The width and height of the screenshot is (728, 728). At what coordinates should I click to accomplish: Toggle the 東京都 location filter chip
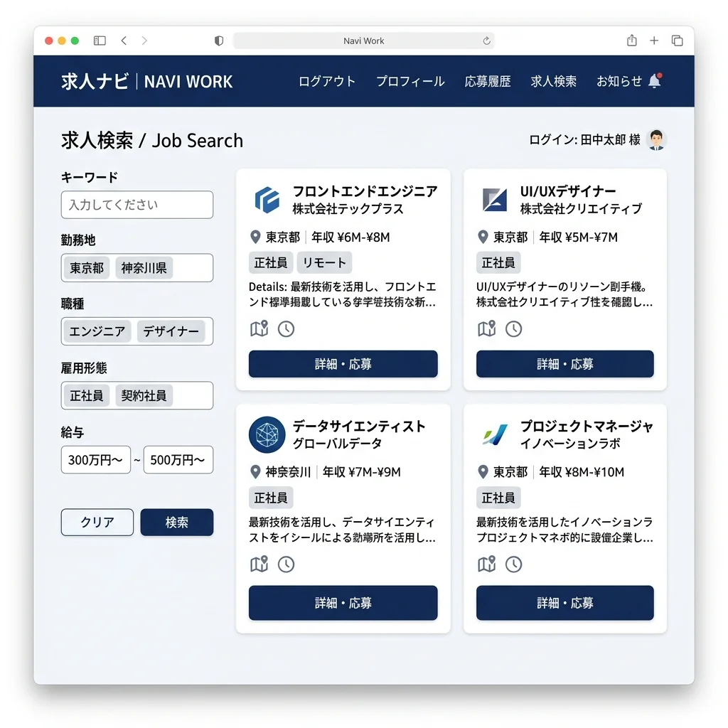(87, 268)
